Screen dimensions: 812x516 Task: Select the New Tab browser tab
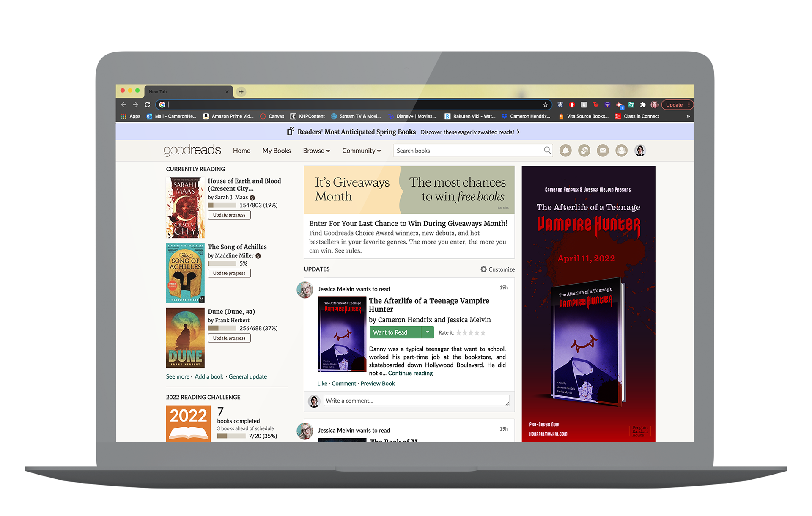click(x=188, y=91)
